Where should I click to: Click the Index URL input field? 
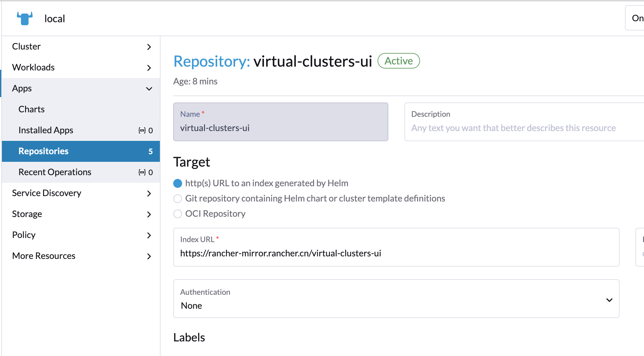click(396, 253)
